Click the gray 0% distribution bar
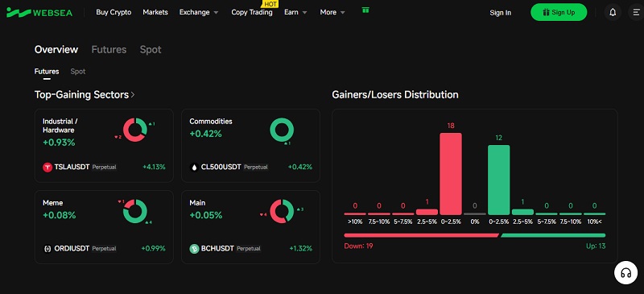Screen dimensions: 644x294 [475, 213]
